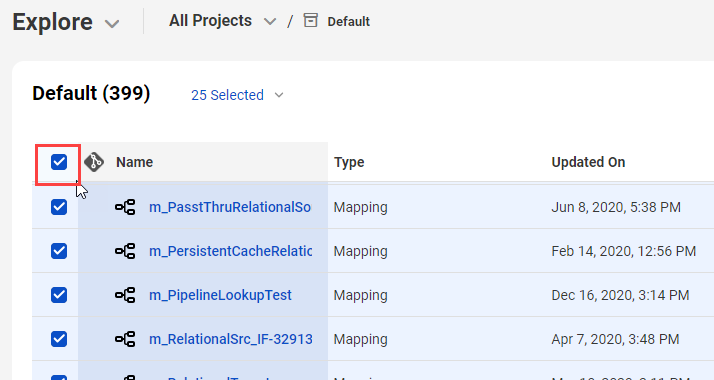Click Mapping type cell for m_PersistentCacheRelatic
The width and height of the screenshot is (714, 380).
[x=361, y=251]
